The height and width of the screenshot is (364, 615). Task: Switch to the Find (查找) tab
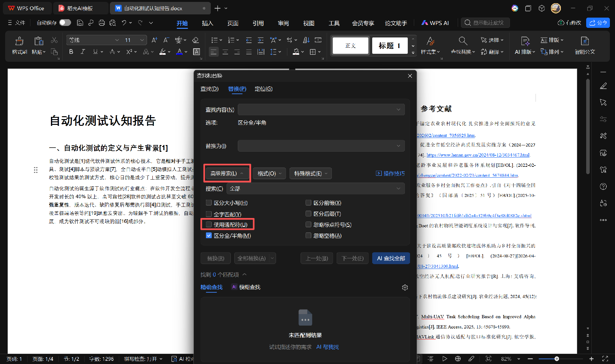tap(209, 89)
